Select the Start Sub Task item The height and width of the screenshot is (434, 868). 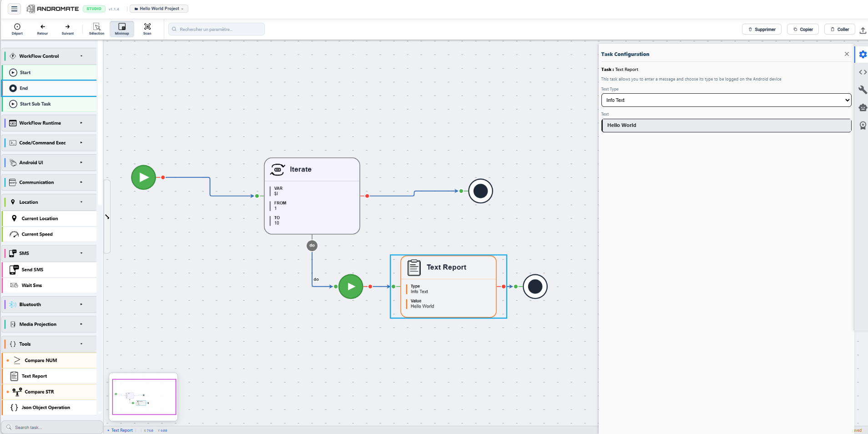tap(49, 104)
